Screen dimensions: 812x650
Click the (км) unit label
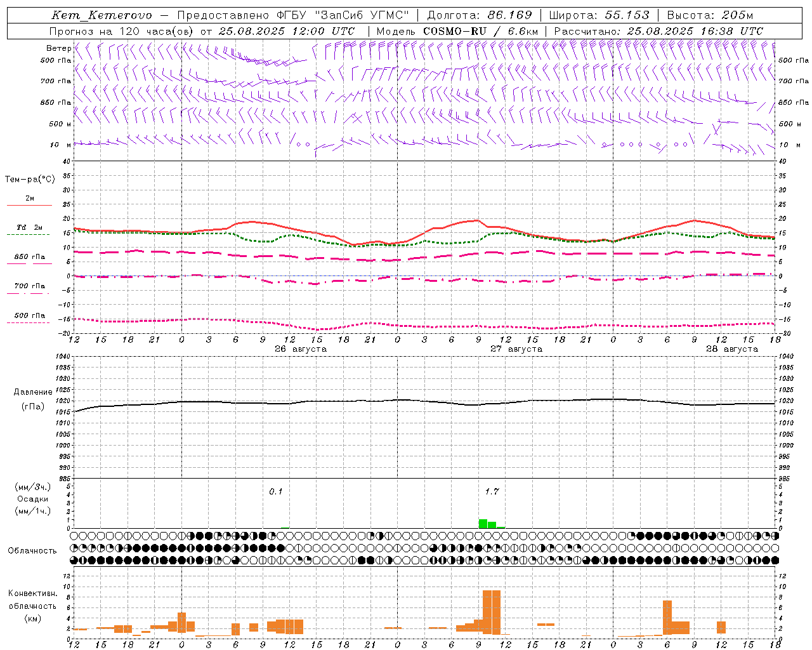coord(33,618)
